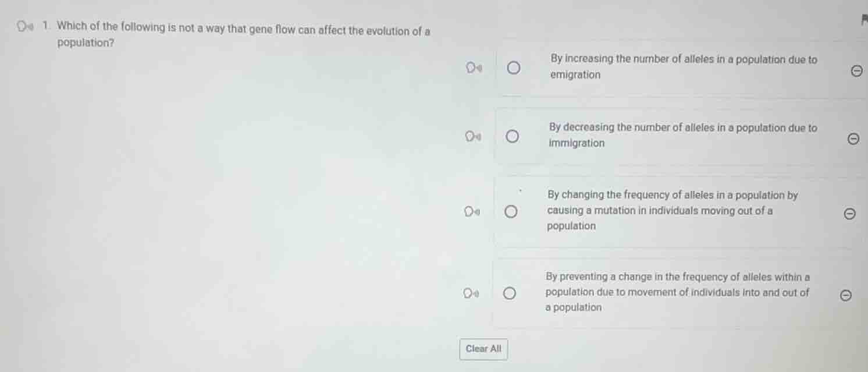Click the speaker icon beside the emigration answer
Image resolution: width=868 pixels, height=372 pixels.
tap(471, 67)
